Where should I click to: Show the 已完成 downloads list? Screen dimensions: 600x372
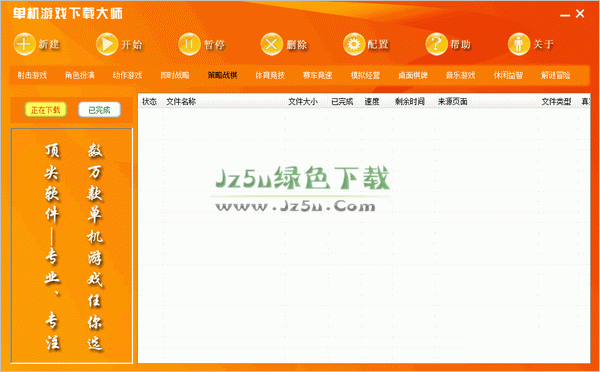99,110
